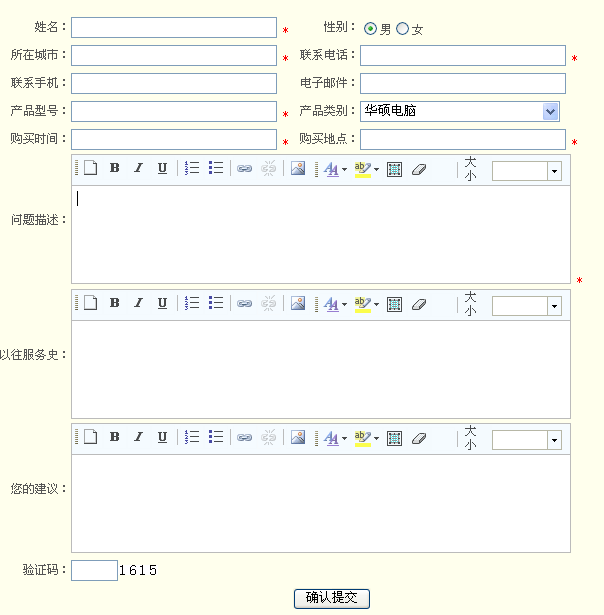The image size is (604, 615).
Task: Click Bold in 以往服务史 editor toolbar
Action: tap(115, 303)
